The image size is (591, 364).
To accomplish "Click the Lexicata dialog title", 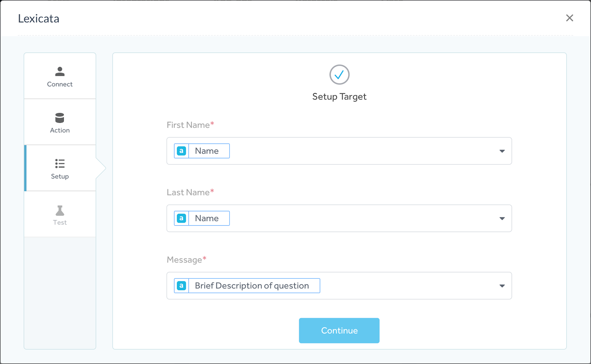I will pyautogui.click(x=39, y=18).
